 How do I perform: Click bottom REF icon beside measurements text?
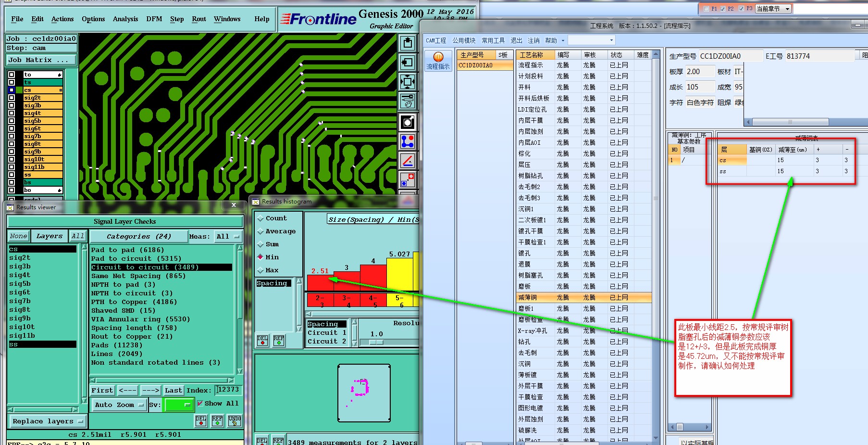278,441
